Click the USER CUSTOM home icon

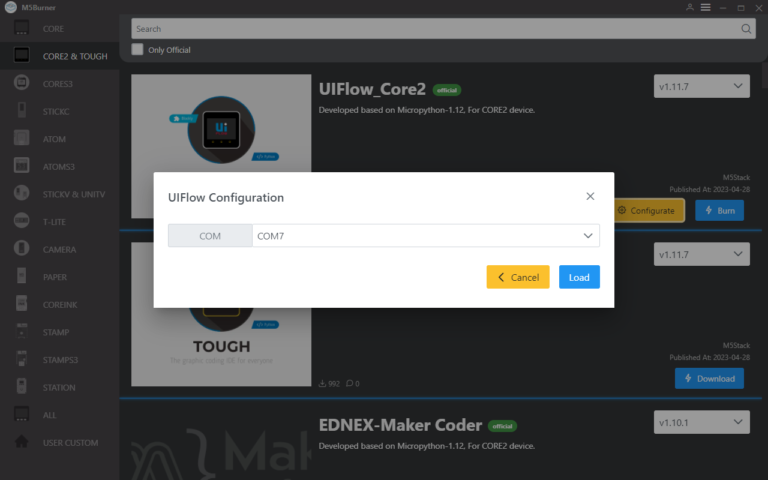point(21,441)
